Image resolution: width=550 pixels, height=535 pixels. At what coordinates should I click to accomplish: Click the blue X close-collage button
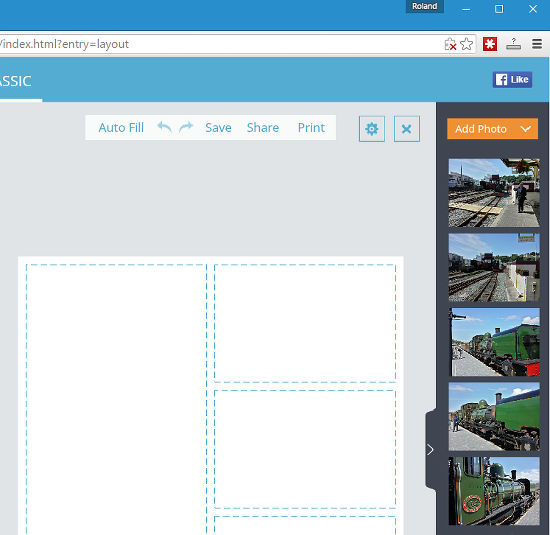click(407, 129)
